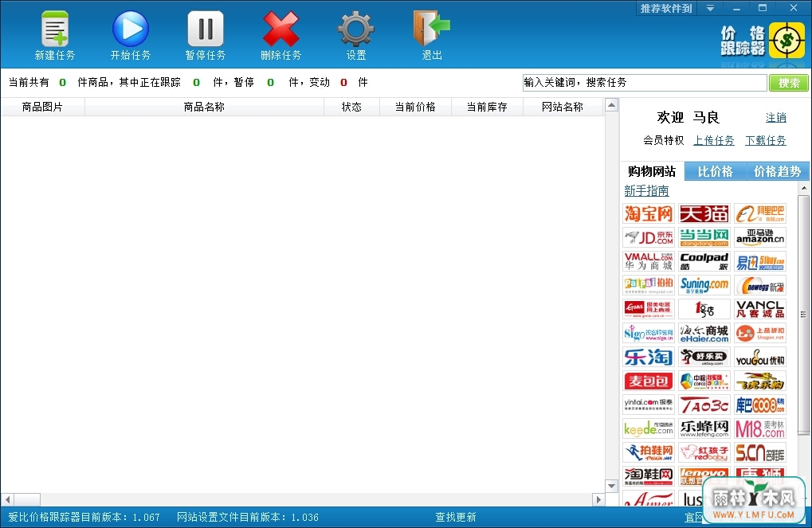Open the 好乐买 okbuy logo

pos(704,357)
